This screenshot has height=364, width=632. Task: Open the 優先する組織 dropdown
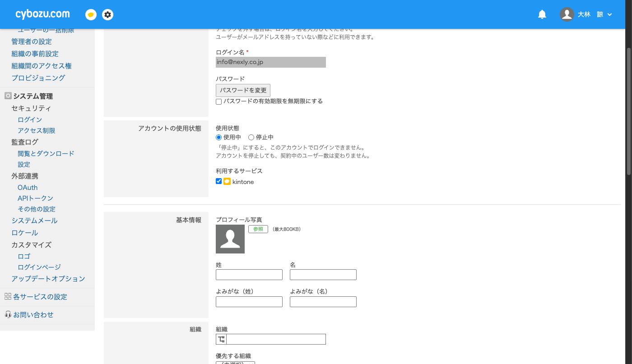click(x=235, y=362)
